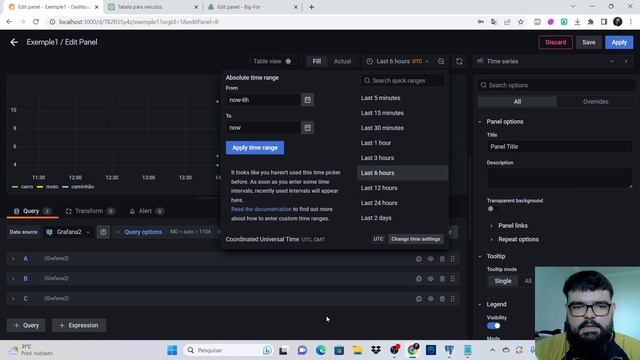Edit Panel Title field
640x360 pixels.
tap(559, 147)
